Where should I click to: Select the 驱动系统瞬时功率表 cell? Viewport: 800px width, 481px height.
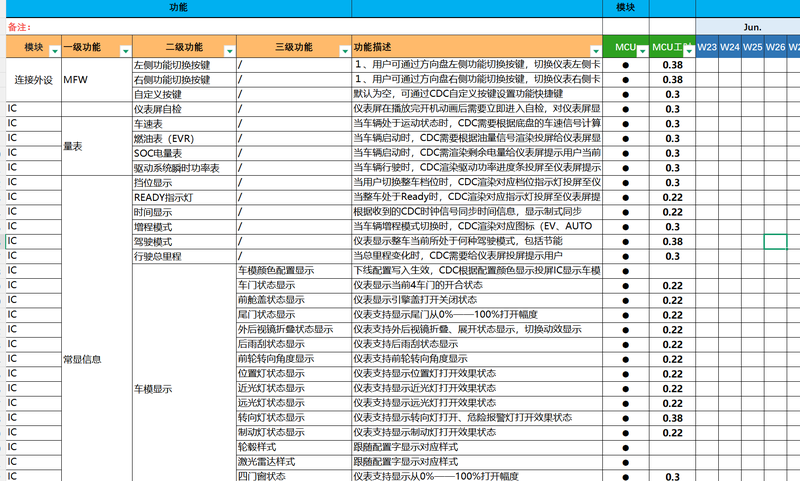click(x=184, y=168)
